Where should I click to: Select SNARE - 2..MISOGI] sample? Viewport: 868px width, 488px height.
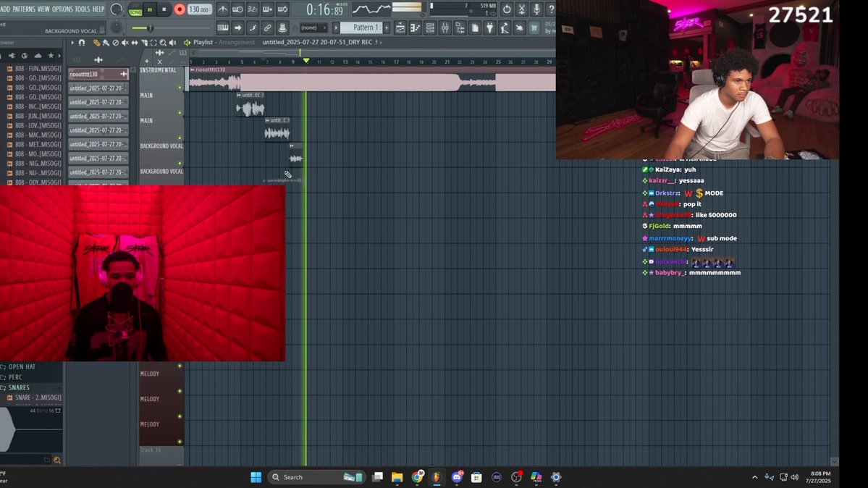(x=33, y=397)
